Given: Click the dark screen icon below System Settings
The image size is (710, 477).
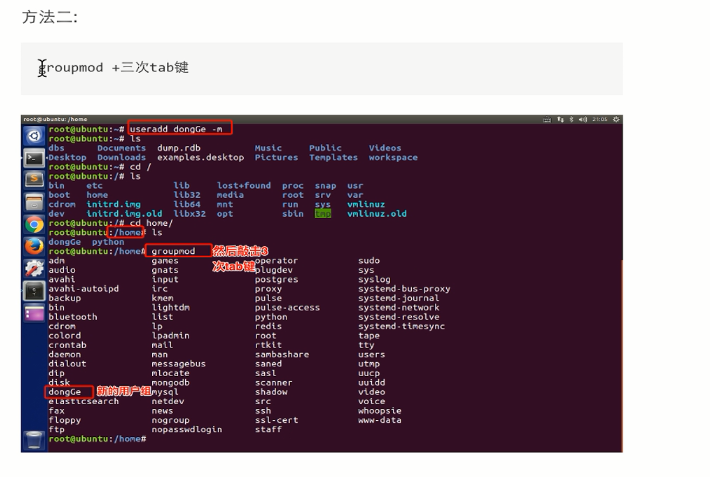Looking at the screenshot, I should [x=34, y=291].
